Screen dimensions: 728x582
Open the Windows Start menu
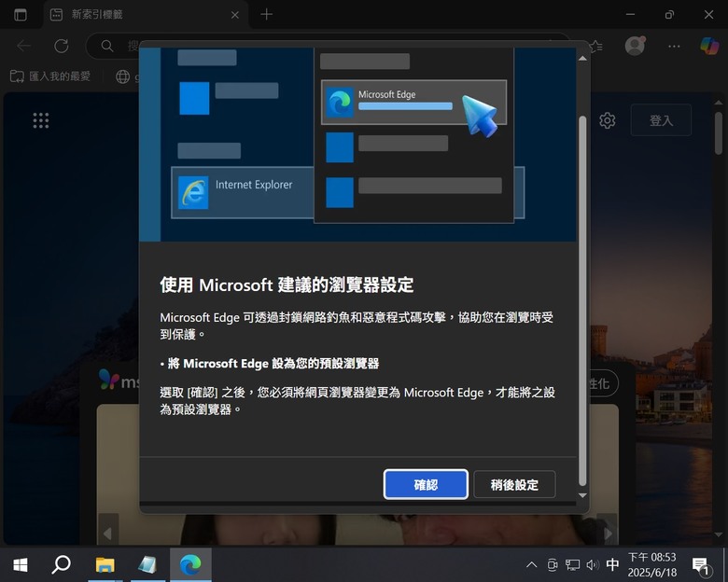pyautogui.click(x=20, y=565)
